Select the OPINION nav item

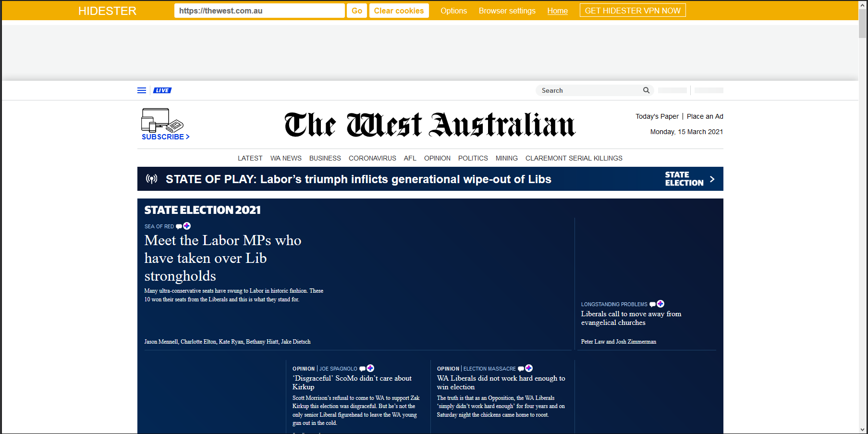tap(437, 158)
